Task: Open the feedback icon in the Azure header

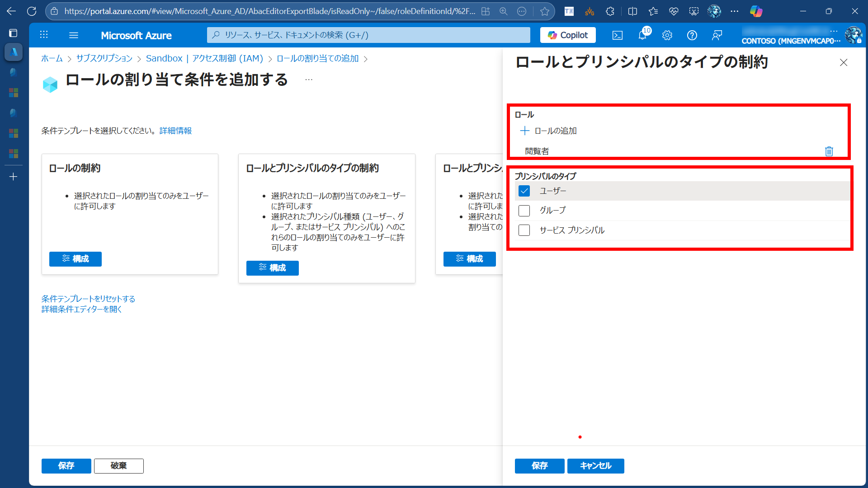Action: tap(717, 35)
